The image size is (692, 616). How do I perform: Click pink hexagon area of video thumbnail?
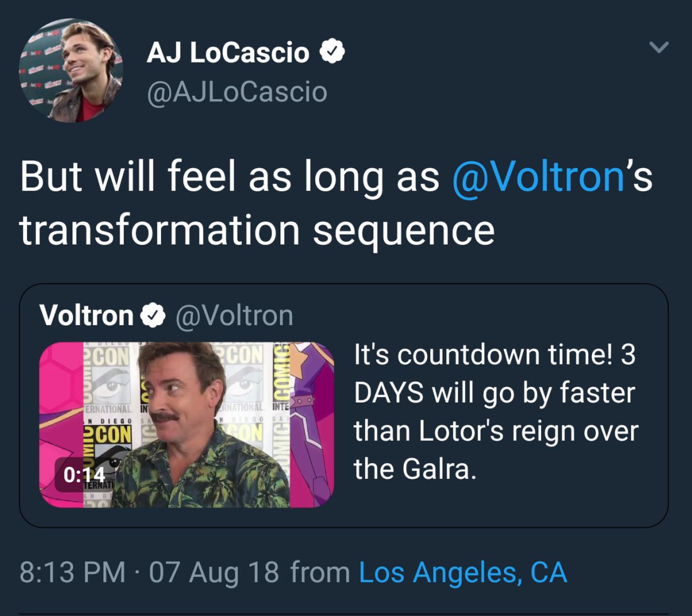(60, 384)
